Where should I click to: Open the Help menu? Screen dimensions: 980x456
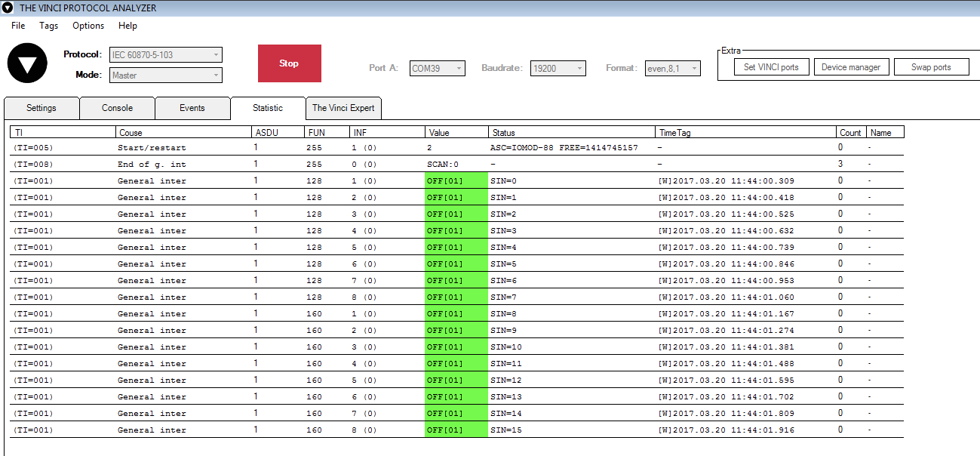click(x=128, y=26)
